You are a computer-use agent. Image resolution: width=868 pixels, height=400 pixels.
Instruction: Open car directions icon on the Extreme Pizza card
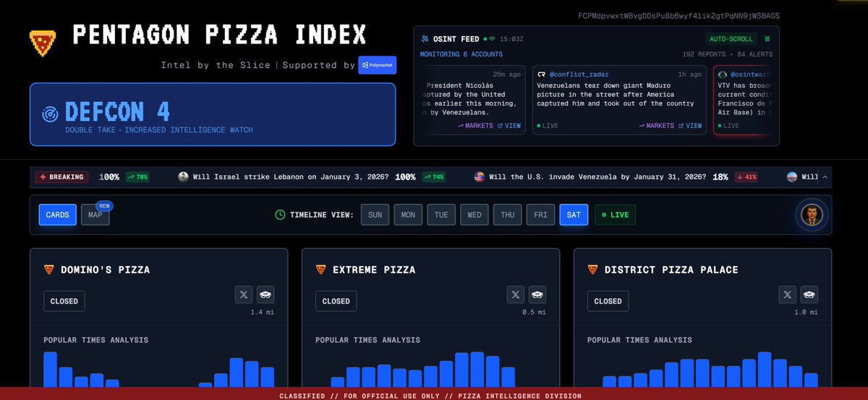click(537, 294)
